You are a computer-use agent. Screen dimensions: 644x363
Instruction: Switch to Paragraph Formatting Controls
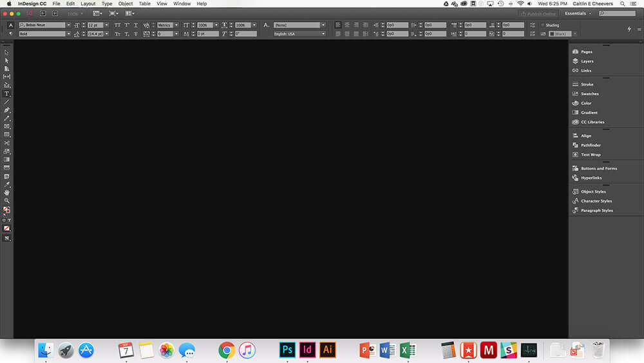click(11, 34)
